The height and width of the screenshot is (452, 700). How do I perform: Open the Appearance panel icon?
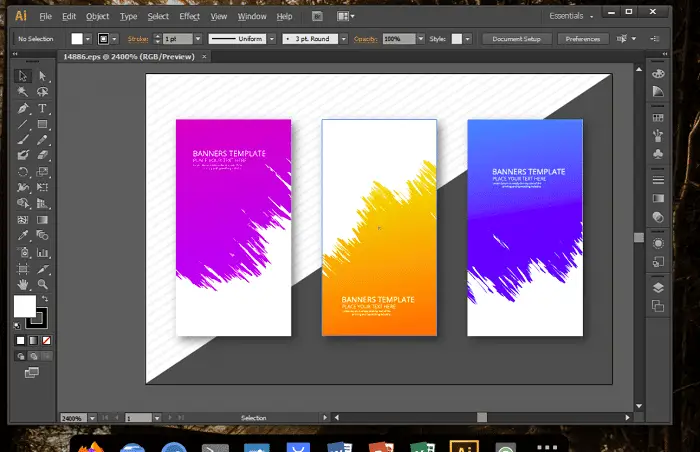click(658, 243)
